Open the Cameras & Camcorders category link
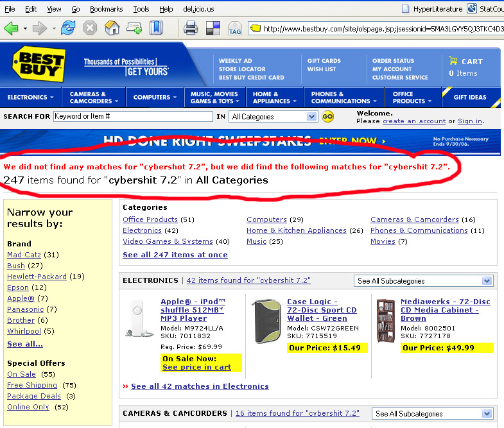Viewport: 504px width, 428px height. [x=414, y=219]
